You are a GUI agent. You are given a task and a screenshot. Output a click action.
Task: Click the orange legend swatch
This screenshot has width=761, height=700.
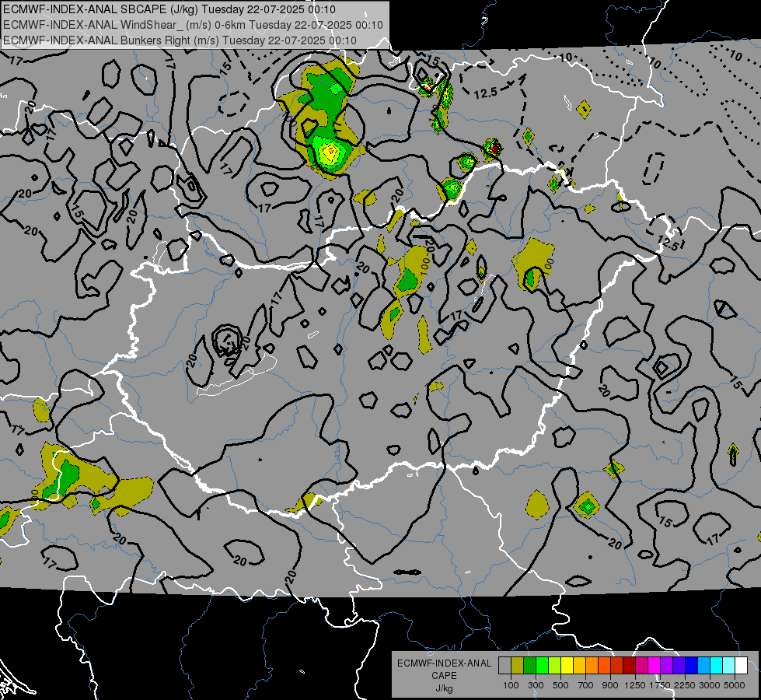(x=592, y=666)
